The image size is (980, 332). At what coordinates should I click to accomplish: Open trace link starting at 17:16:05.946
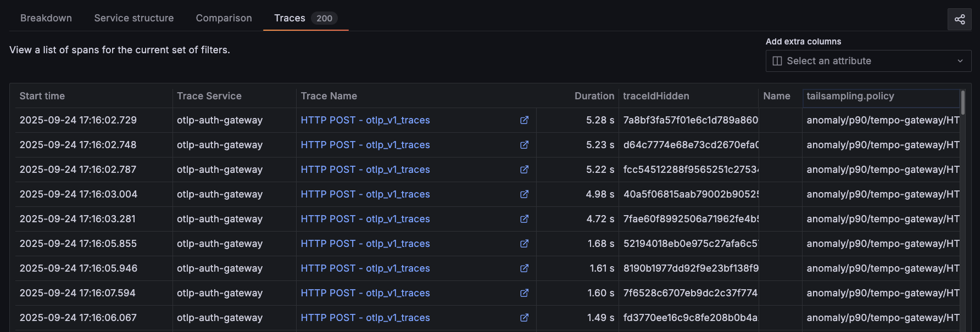click(365, 268)
